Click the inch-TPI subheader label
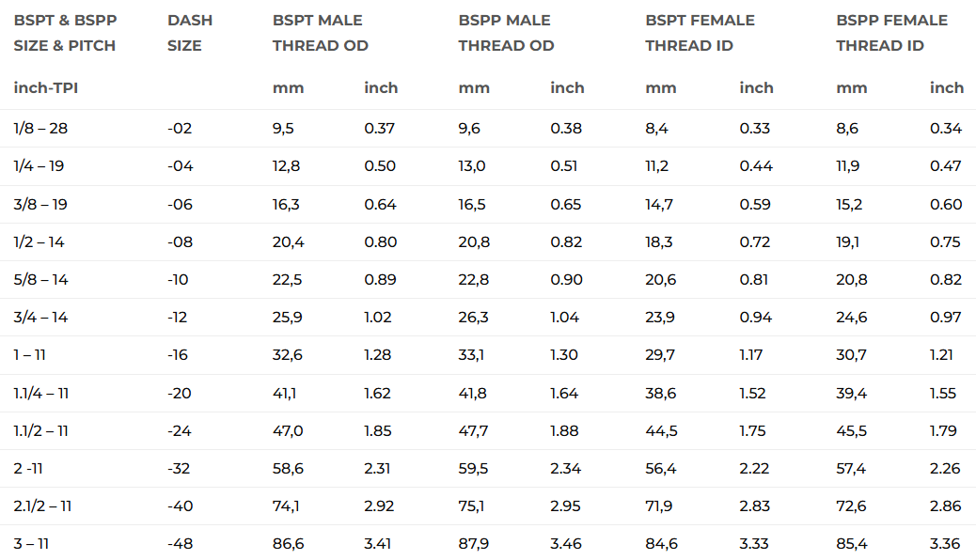Viewport: 976px width, 560px height. [x=52, y=87]
